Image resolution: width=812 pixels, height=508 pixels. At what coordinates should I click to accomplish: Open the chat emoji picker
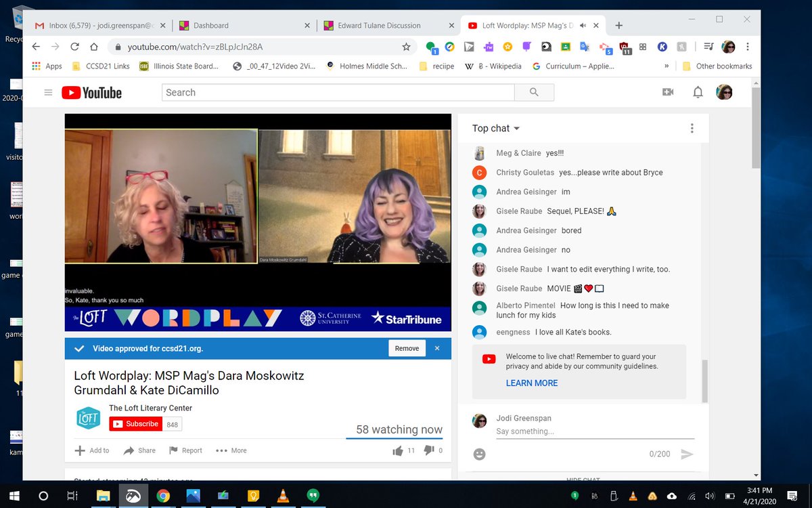(479, 454)
